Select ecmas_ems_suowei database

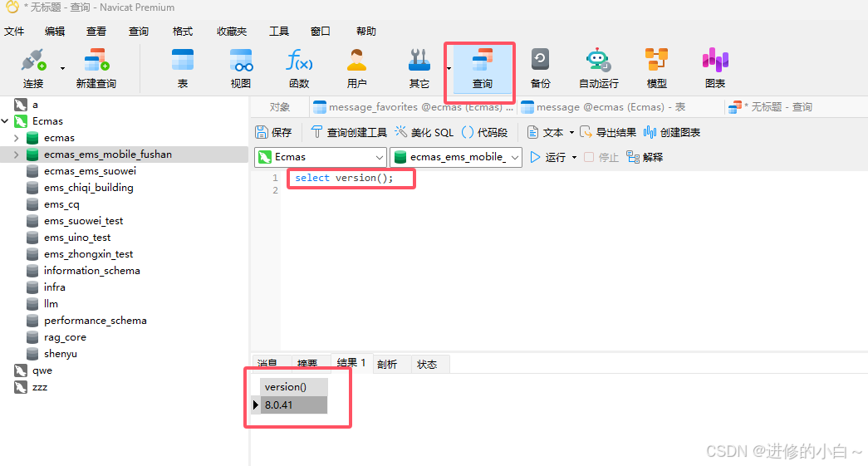coord(91,171)
